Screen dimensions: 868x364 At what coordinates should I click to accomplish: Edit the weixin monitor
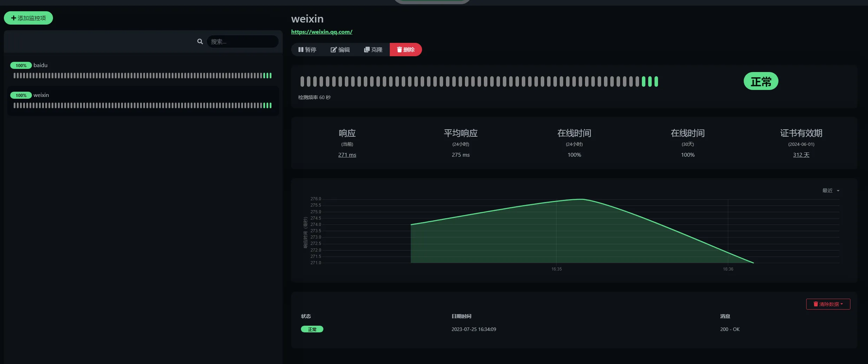pyautogui.click(x=340, y=50)
